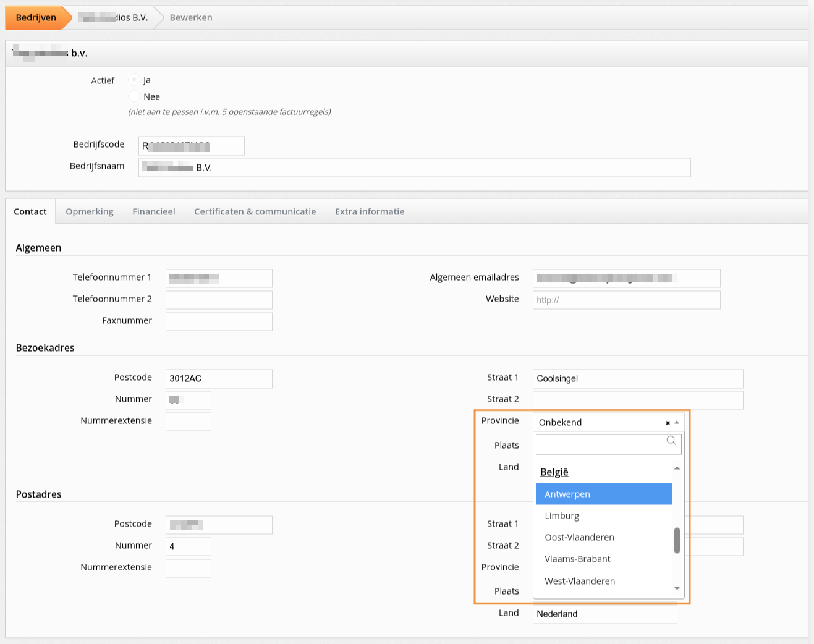
Task: Open the Certificaten & communicatie tab
Action: click(255, 211)
